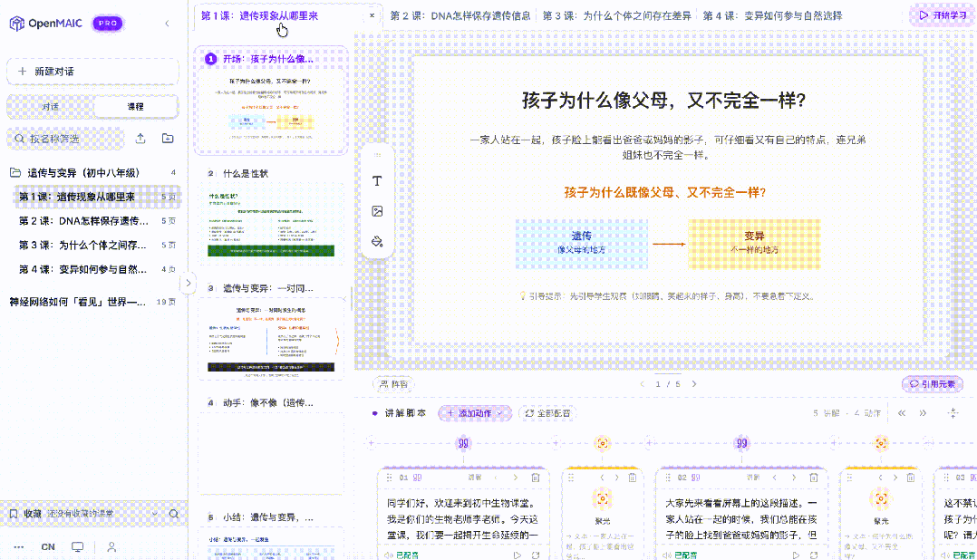Select the Text tool in the slide toolbar
Viewport: 977px width, 560px height.
click(377, 180)
